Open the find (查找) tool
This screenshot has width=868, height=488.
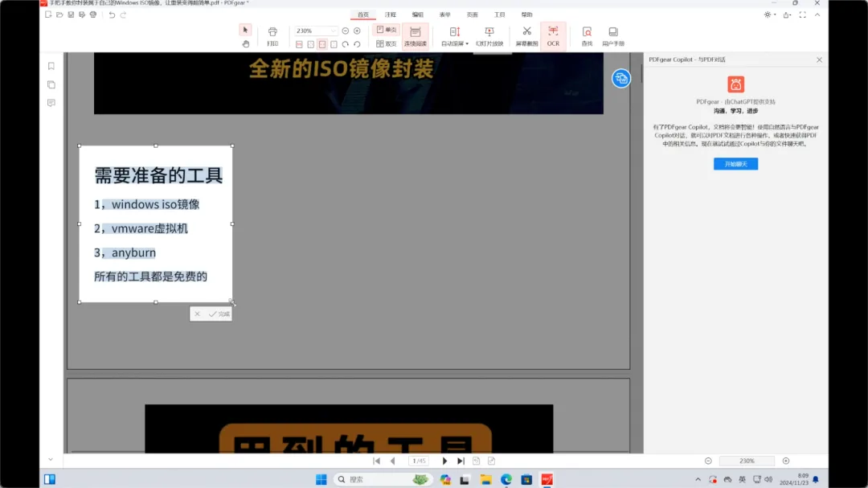click(x=587, y=36)
